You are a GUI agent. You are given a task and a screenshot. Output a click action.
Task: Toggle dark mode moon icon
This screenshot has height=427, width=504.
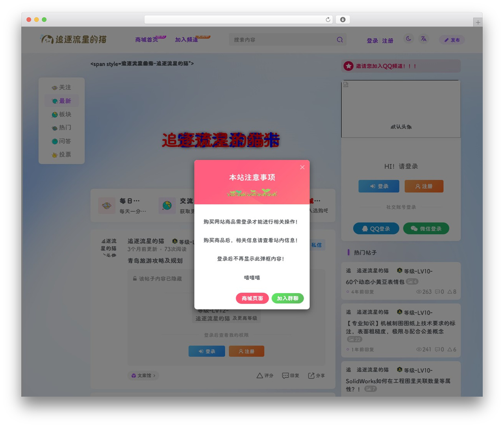pyautogui.click(x=408, y=39)
